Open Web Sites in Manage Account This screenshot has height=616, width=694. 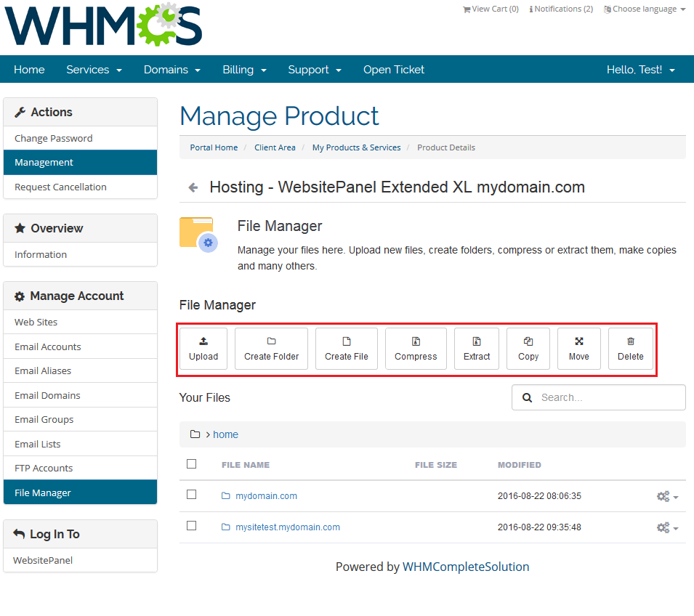(80, 322)
